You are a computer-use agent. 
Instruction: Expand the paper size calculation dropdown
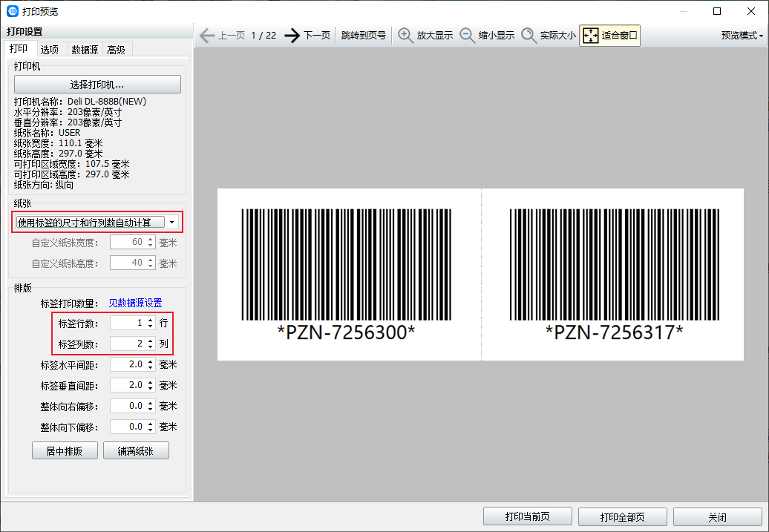171,222
